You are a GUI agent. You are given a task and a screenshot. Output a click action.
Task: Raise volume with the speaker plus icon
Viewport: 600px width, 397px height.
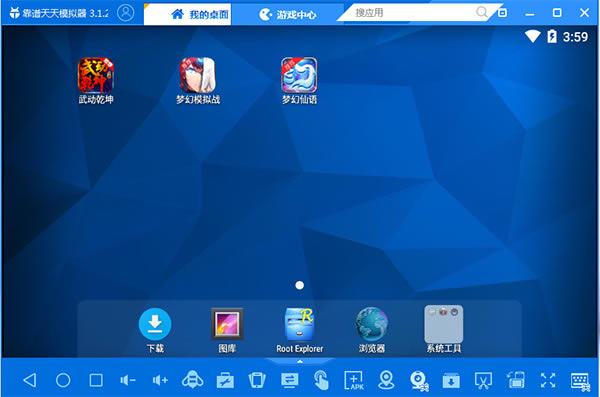click(160, 380)
